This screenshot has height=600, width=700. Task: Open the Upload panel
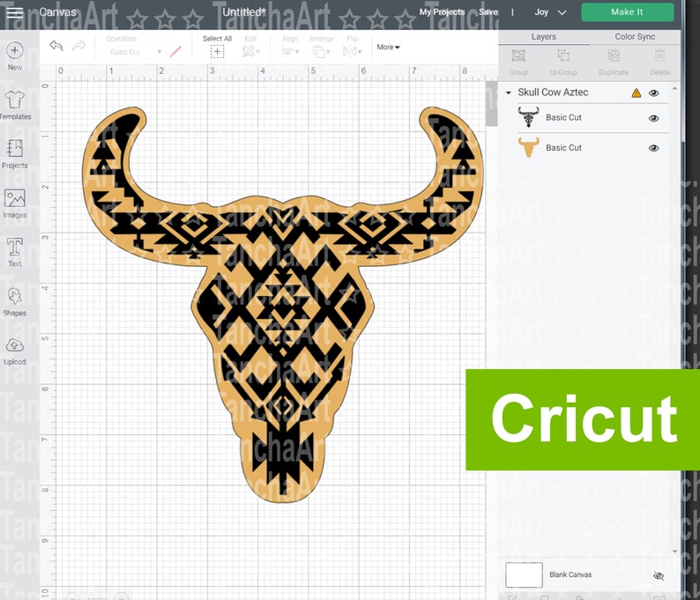(15, 351)
